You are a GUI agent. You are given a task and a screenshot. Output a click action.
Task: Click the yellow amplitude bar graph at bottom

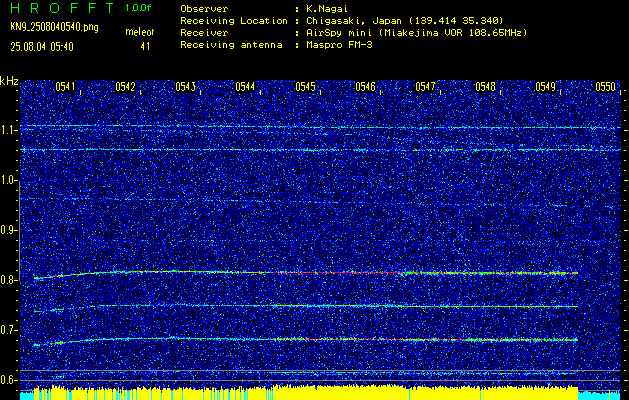coord(306,393)
